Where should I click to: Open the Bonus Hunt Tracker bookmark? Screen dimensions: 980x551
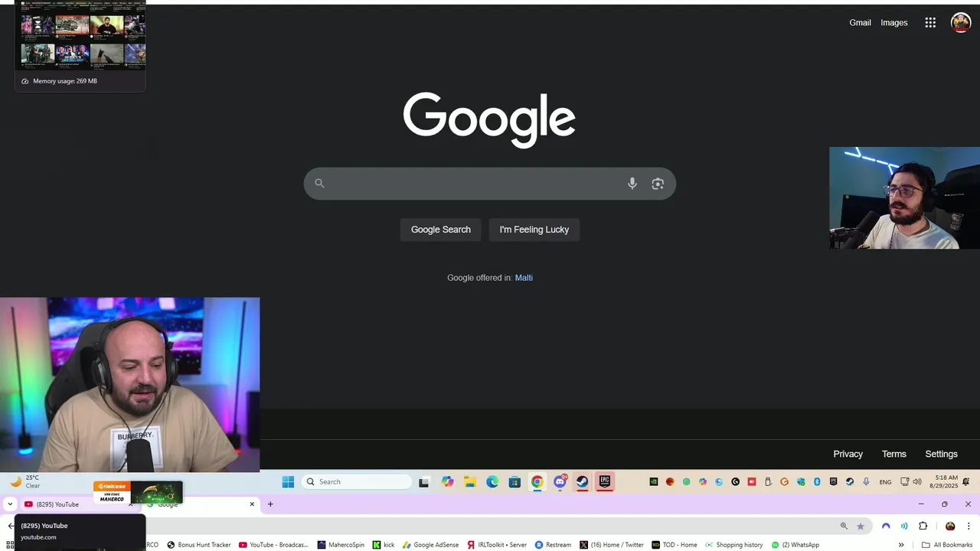pos(199,545)
